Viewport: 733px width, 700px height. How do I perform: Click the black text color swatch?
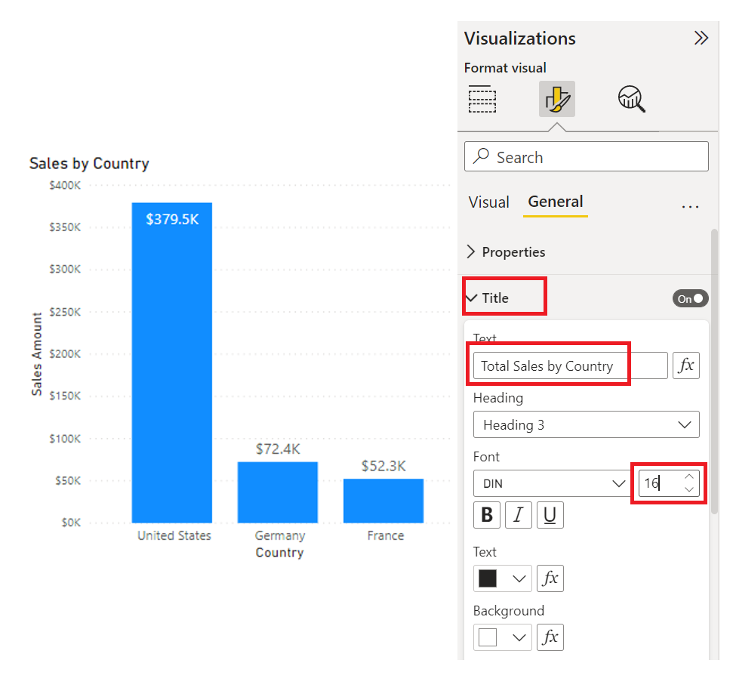tap(488, 578)
